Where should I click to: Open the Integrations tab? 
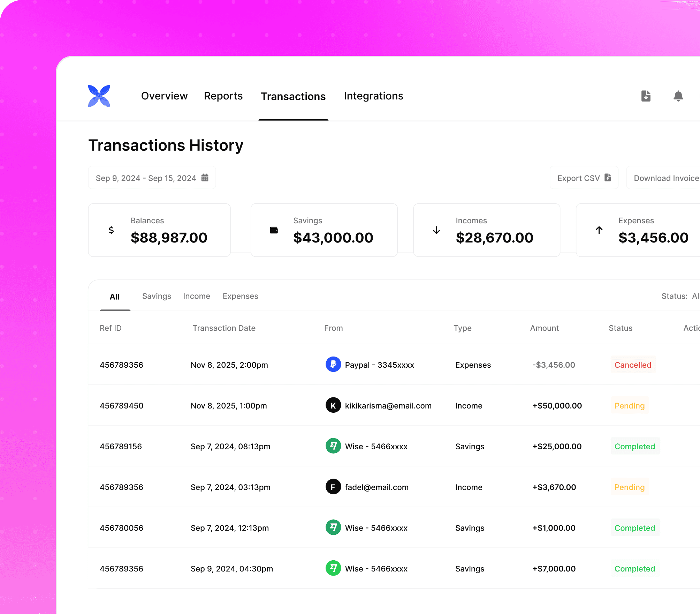point(373,96)
